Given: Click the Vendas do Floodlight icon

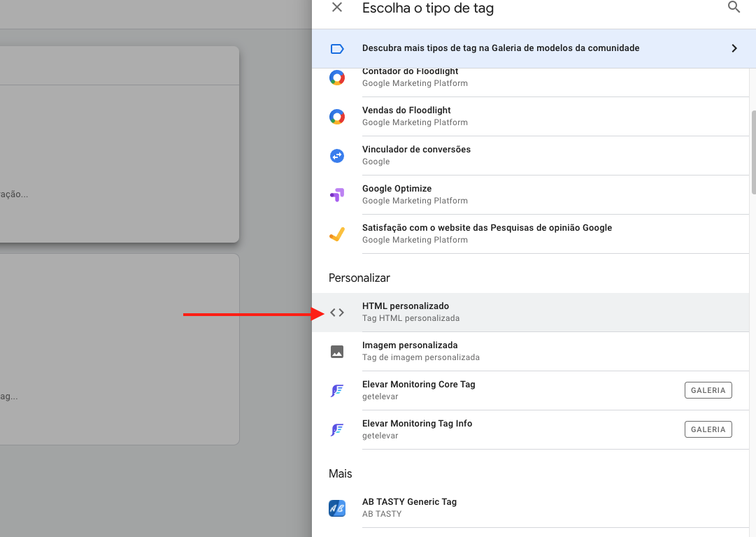Looking at the screenshot, I should point(337,117).
